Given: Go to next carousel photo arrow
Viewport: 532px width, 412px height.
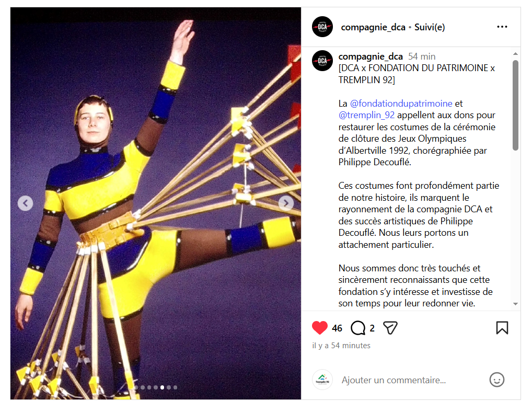Looking at the screenshot, I should 286,203.
